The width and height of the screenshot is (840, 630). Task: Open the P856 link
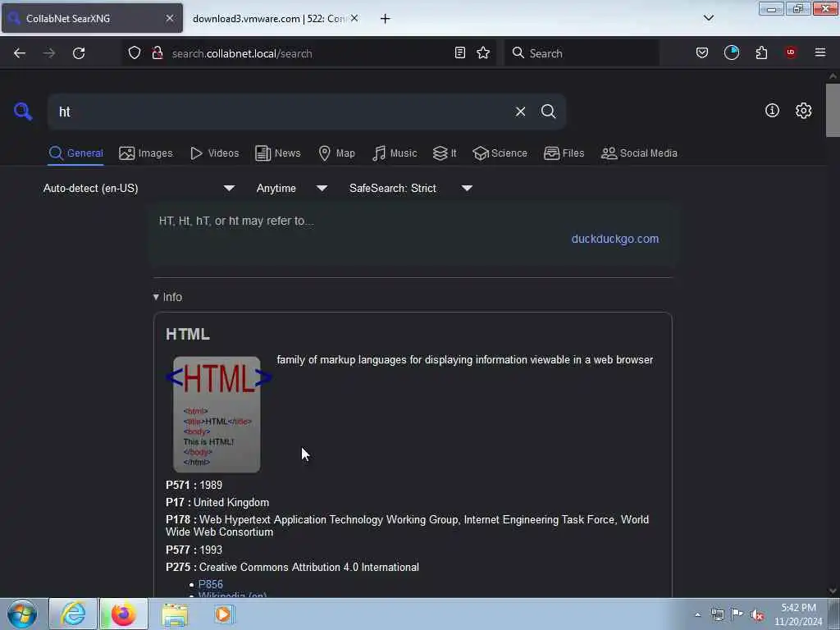(x=211, y=584)
